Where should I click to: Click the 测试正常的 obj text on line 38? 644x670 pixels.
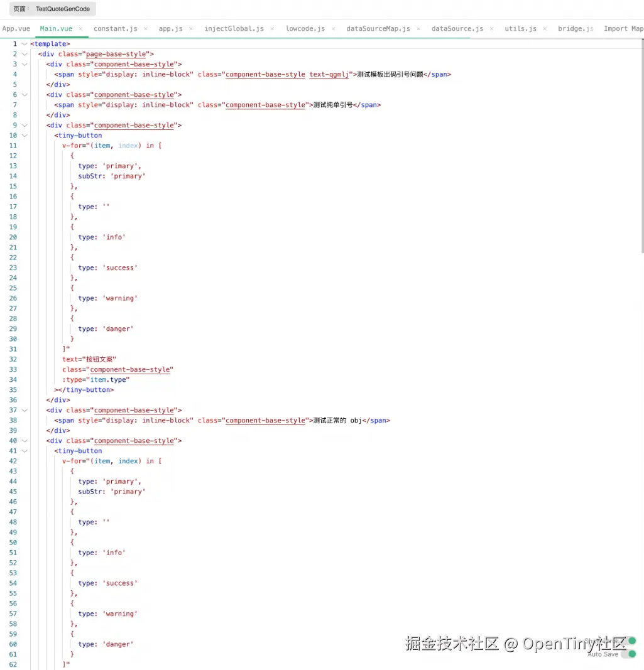(x=337, y=421)
